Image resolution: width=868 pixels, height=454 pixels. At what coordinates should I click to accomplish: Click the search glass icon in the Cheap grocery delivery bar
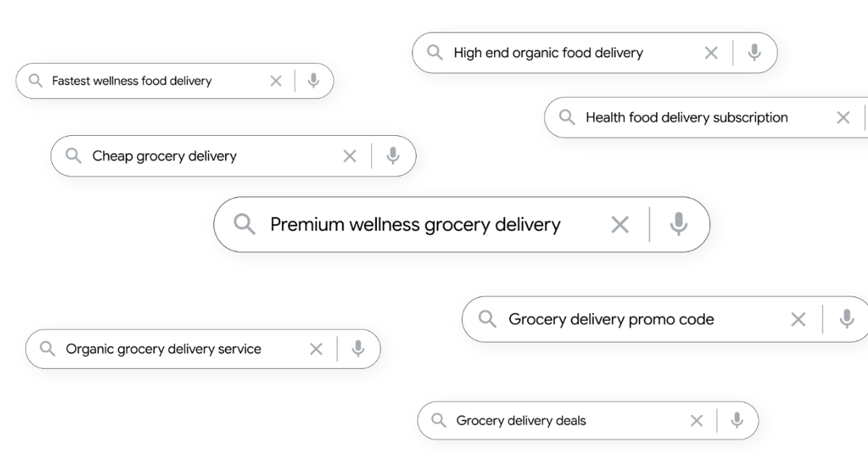73,155
